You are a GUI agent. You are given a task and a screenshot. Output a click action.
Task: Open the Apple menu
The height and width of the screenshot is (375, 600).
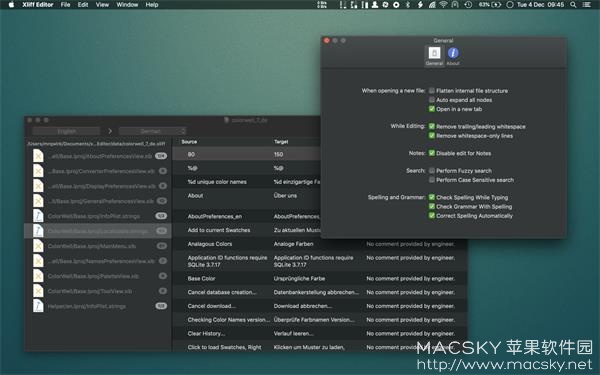click(11, 5)
